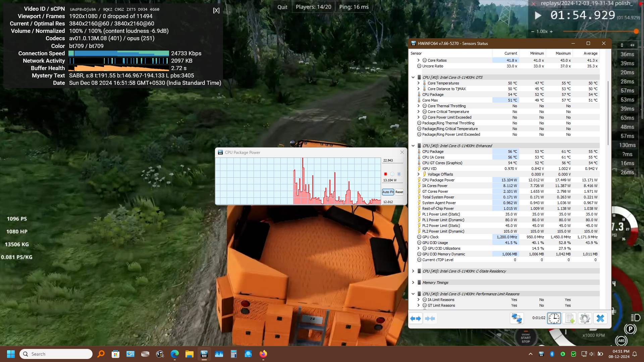This screenshot has height=362, width=644.
Task: Click the clock reset timer icon
Action: tap(554, 318)
